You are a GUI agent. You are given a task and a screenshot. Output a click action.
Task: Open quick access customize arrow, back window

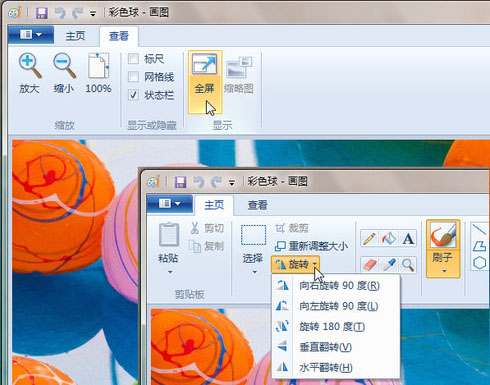[x=93, y=14]
